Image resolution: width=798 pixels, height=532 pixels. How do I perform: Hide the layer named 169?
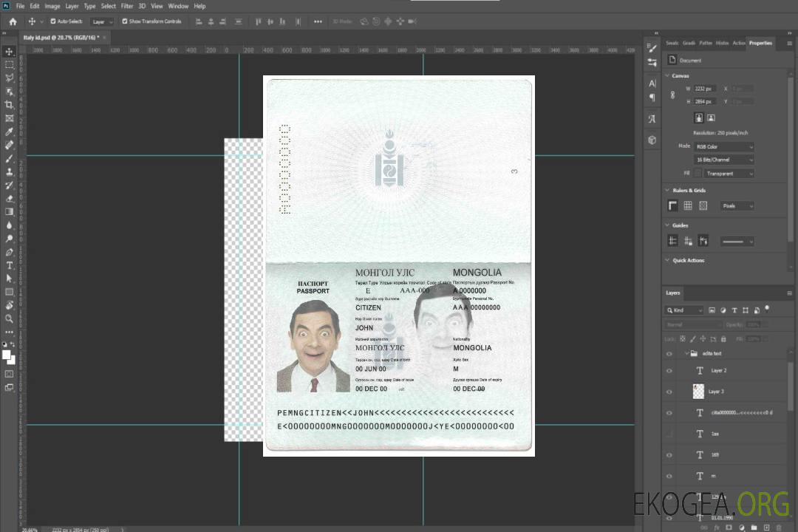669,455
